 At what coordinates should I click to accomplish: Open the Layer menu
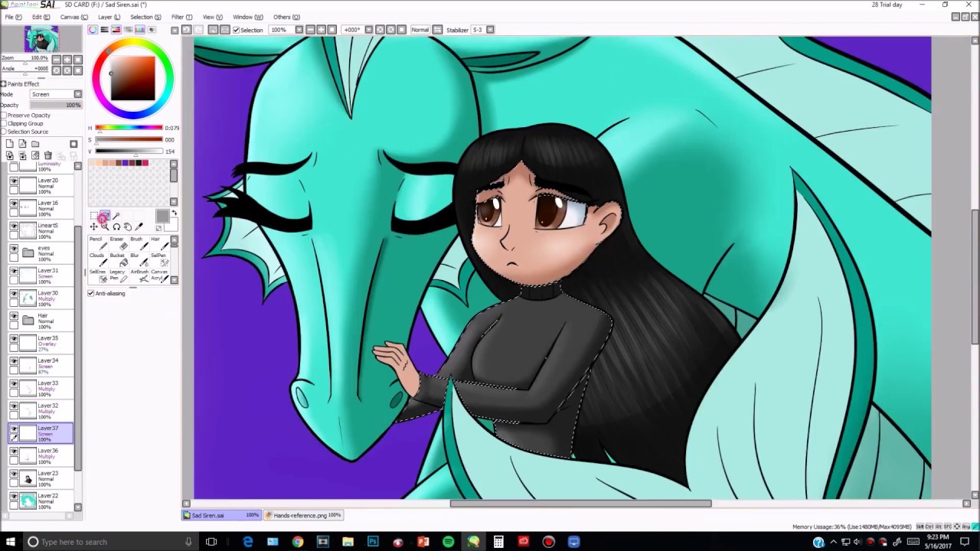click(109, 17)
